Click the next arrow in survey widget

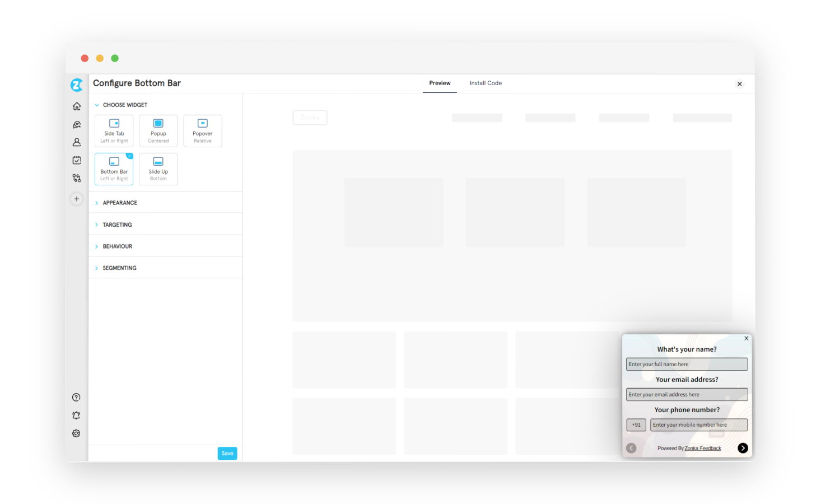743,448
